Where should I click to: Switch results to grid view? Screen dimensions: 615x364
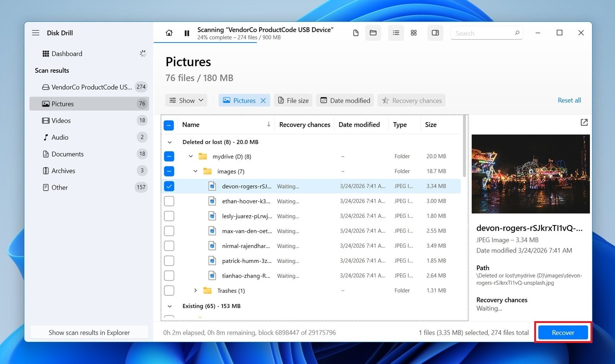pos(414,33)
